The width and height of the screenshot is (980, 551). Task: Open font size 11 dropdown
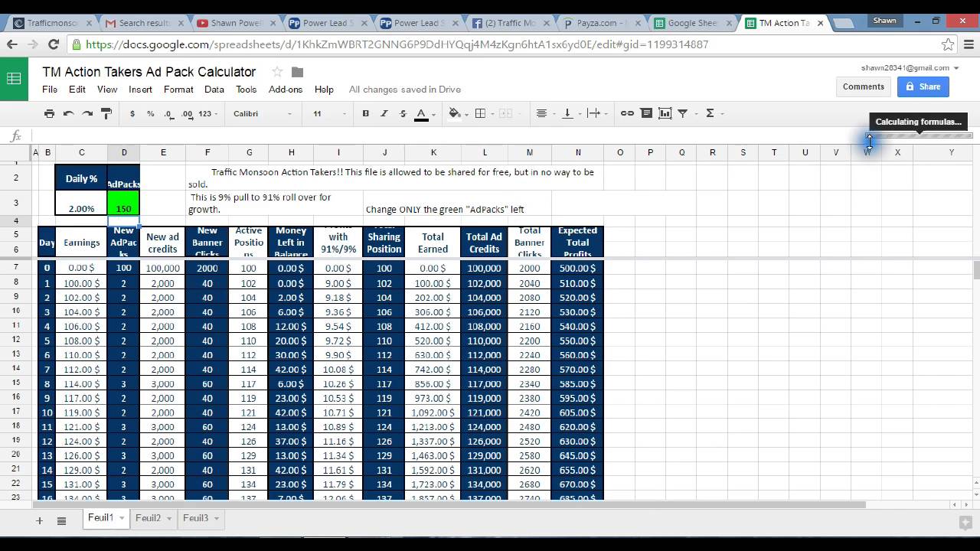(329, 113)
